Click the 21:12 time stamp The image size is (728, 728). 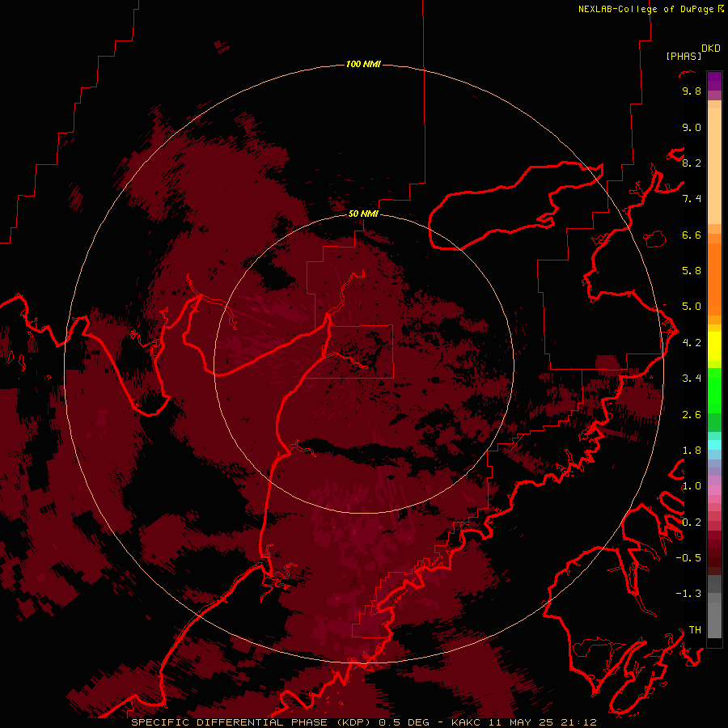(578, 722)
